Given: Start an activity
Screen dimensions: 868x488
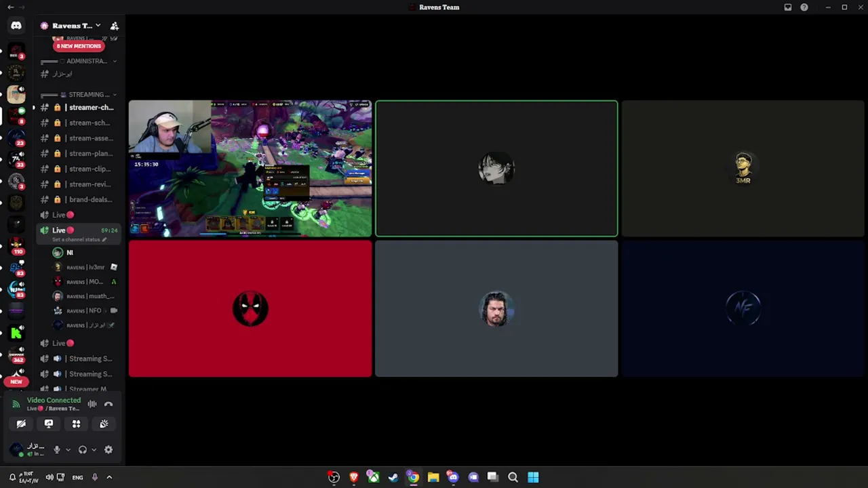Looking at the screenshot, I should pos(76,424).
